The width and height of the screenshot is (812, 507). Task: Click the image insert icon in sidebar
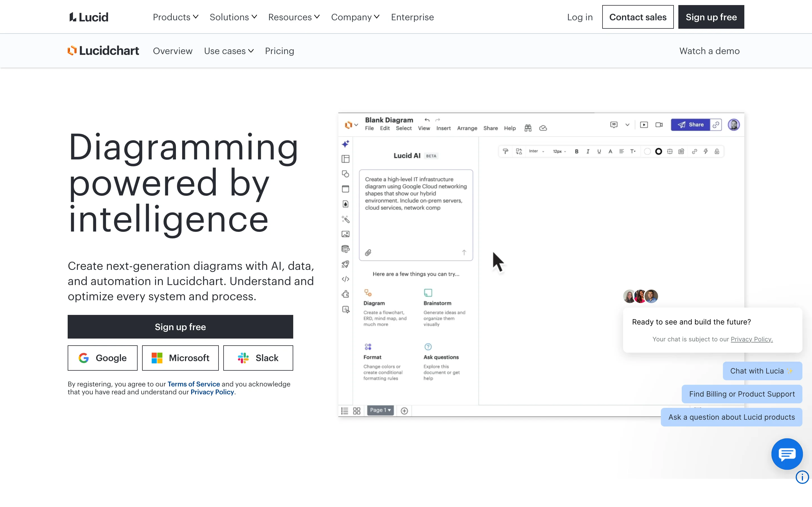coord(345,234)
